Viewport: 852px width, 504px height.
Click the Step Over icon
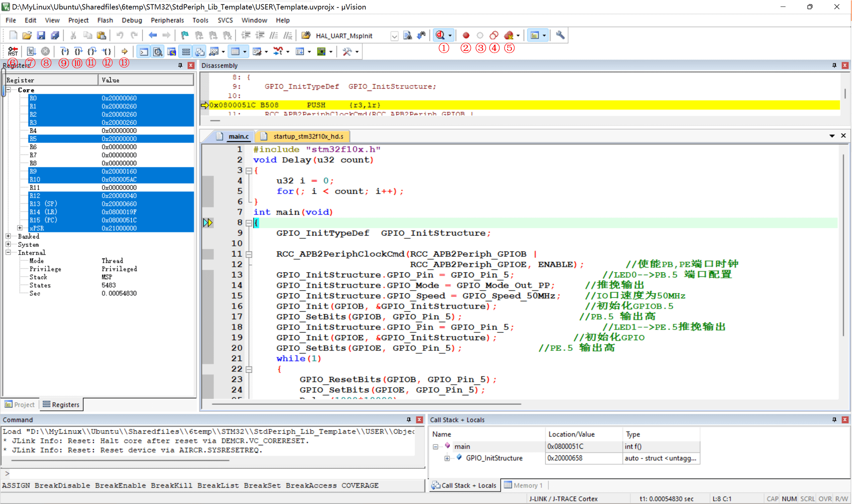coord(78,51)
